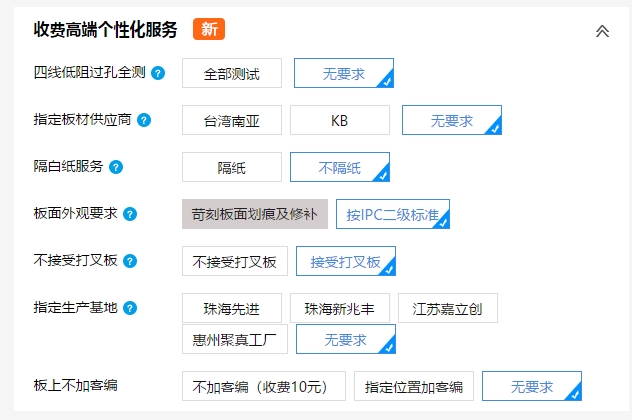Select 珠海新兆丰 production base

[x=340, y=308]
